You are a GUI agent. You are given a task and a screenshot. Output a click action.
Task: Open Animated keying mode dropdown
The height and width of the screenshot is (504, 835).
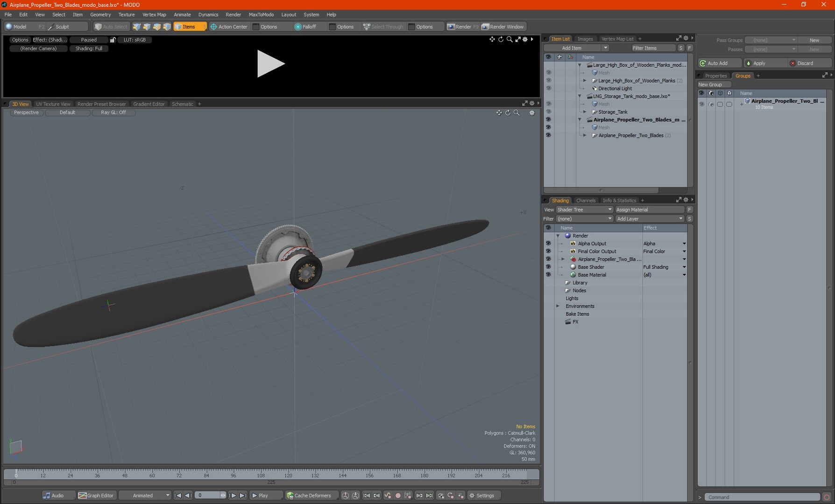[x=144, y=496]
